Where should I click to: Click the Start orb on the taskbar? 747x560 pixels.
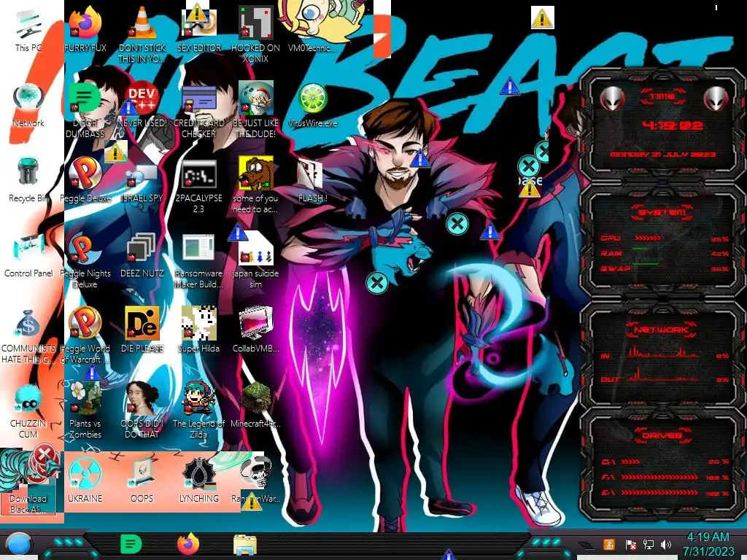click(18, 544)
